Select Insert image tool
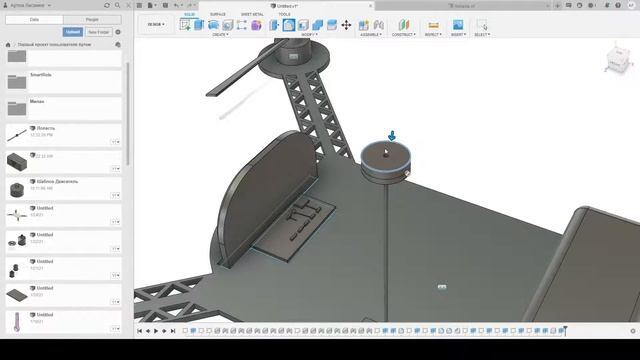Image resolution: width=640 pixels, height=360 pixels. [x=458, y=25]
